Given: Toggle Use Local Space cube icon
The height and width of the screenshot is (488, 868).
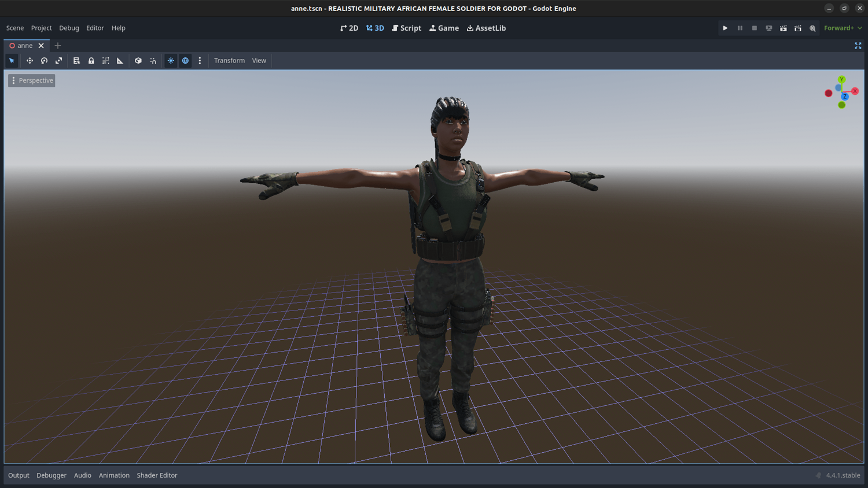Looking at the screenshot, I should click(x=138, y=61).
